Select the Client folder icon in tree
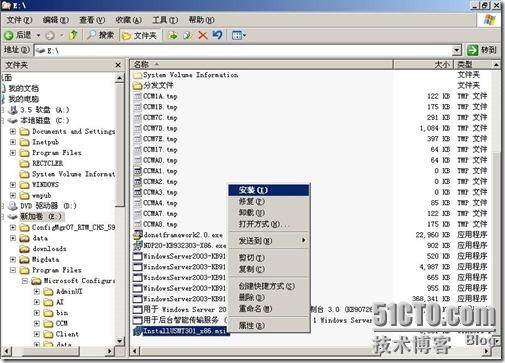Screen dimensions: 505x363 click(48, 334)
